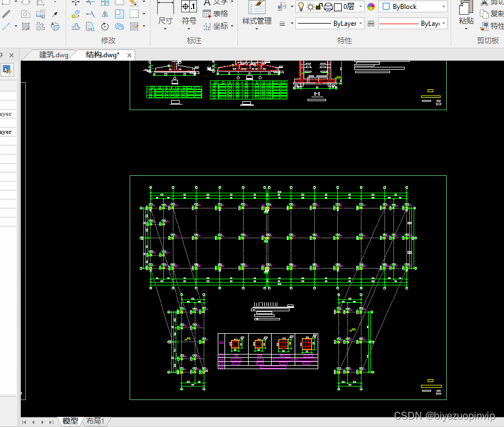Click the layer color white square swatch
This screenshot has width=504, height=427.
(x=338, y=7)
